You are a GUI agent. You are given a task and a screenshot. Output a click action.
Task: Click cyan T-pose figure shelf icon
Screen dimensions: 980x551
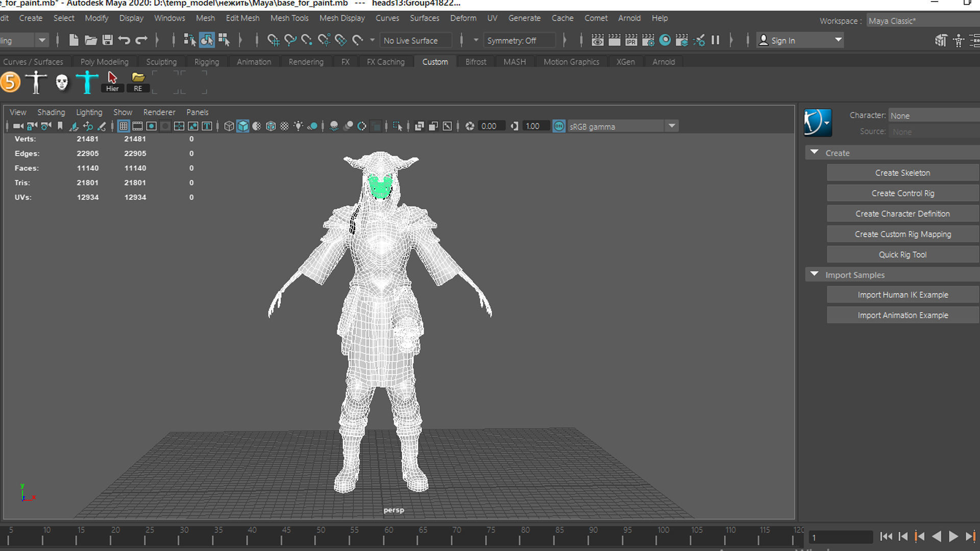tap(87, 82)
